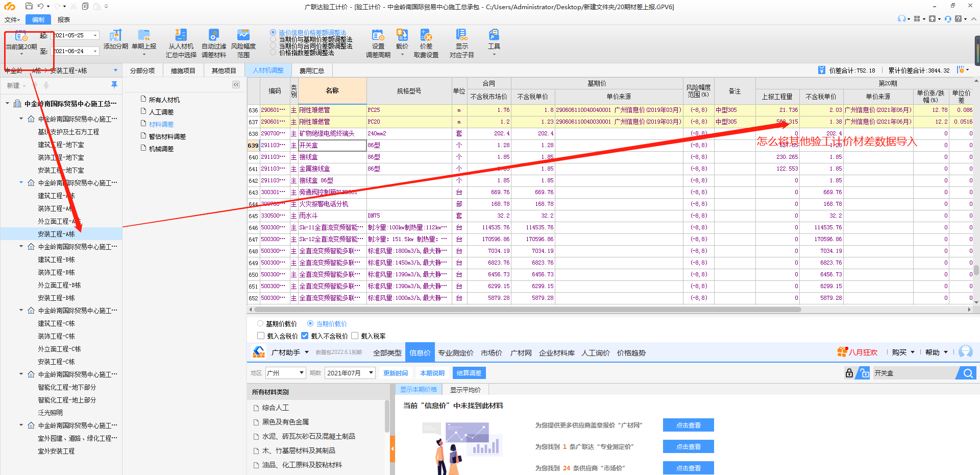980x475 pixels.
Task: Open the 风险幅度范围 tool
Action: [x=243, y=43]
